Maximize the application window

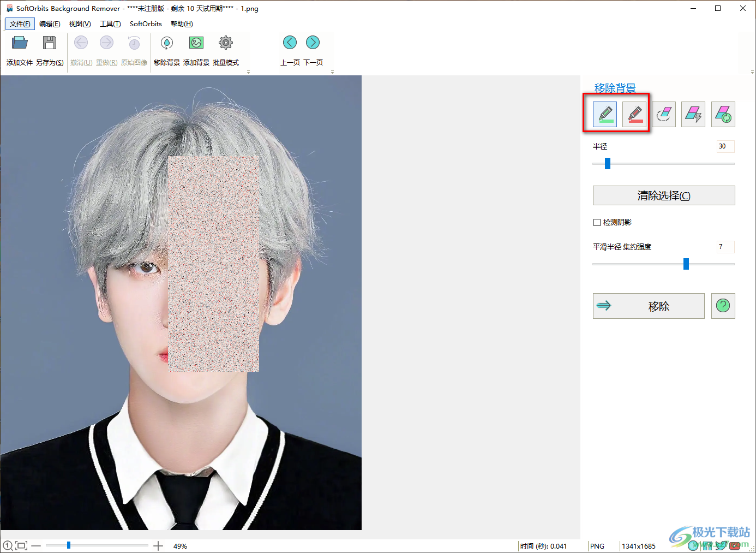718,8
